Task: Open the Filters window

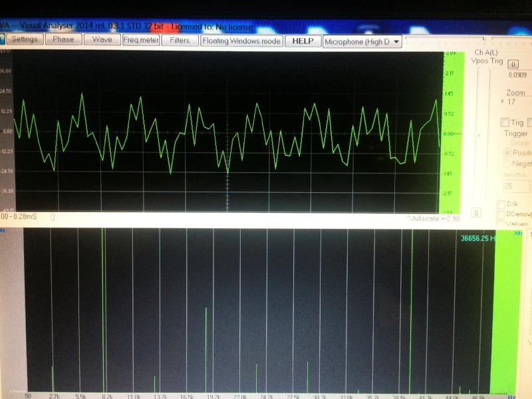Action: (x=180, y=40)
